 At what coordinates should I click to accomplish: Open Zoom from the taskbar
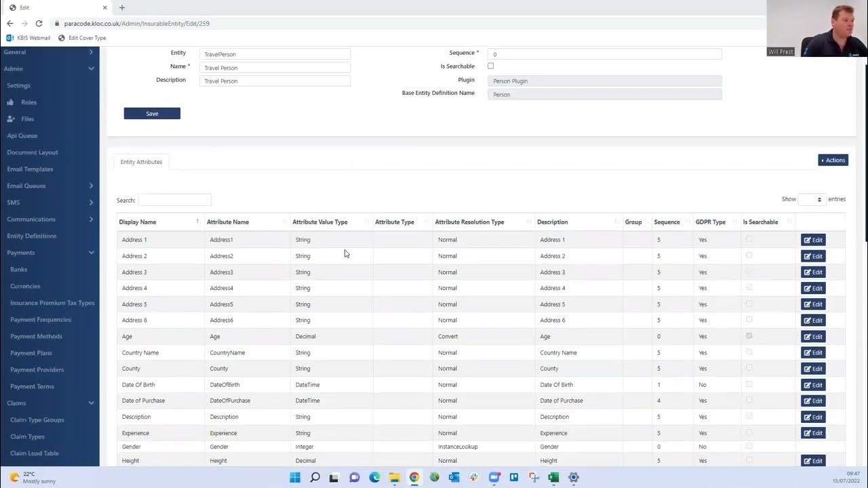(494, 477)
